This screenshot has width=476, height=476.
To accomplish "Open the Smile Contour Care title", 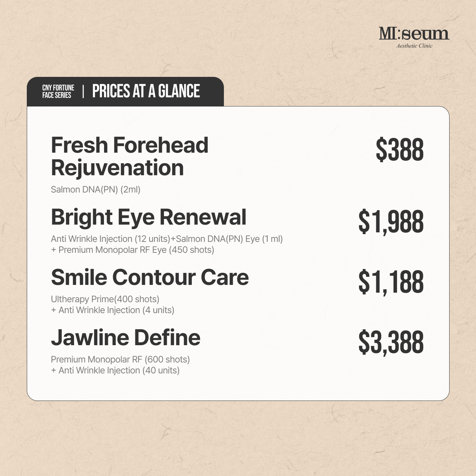I will [x=150, y=277].
